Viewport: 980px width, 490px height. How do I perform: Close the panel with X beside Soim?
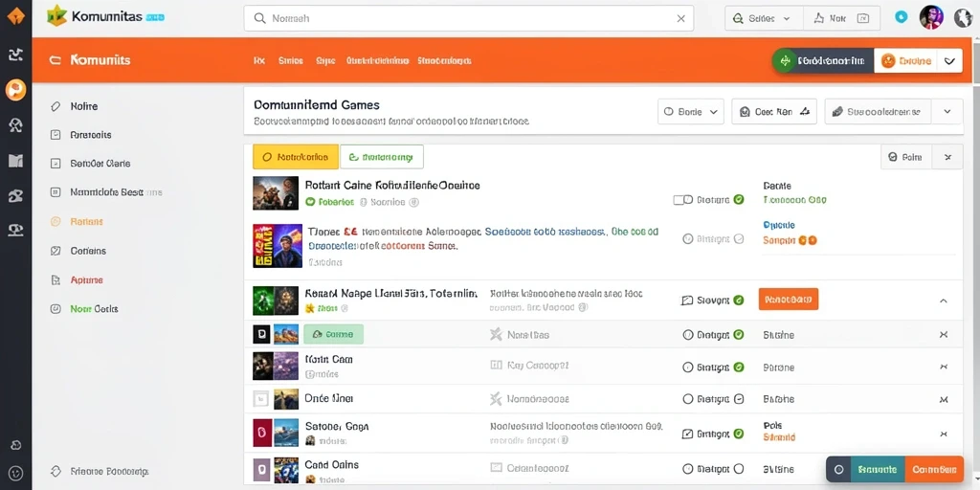coord(947,158)
